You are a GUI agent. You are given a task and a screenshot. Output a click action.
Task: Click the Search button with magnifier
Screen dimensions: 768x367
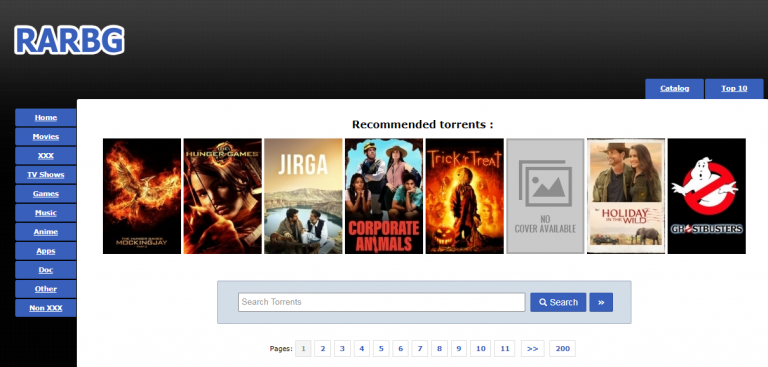pos(558,302)
